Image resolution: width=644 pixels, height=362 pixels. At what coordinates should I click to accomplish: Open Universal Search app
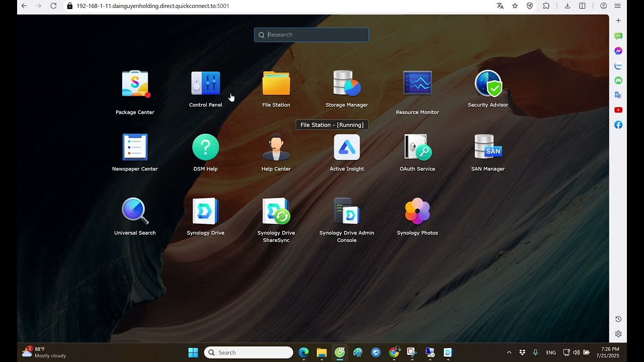pos(135,211)
